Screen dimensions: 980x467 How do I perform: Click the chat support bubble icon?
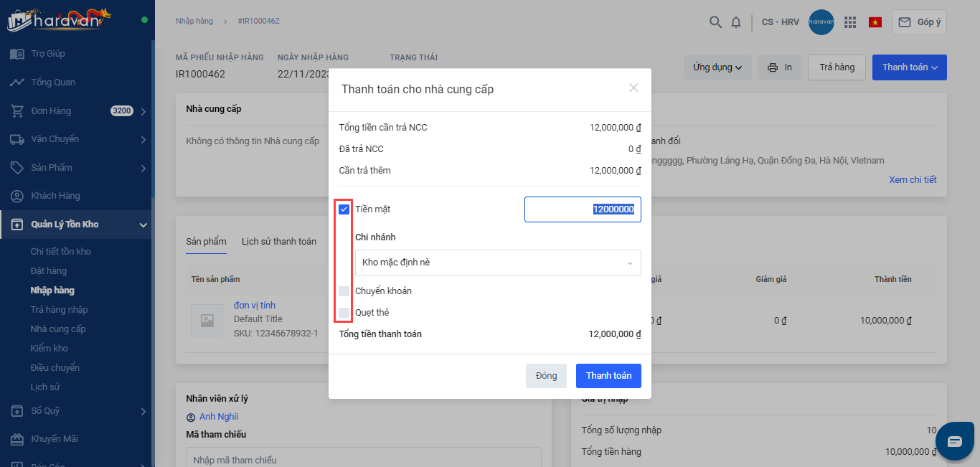tap(954, 440)
